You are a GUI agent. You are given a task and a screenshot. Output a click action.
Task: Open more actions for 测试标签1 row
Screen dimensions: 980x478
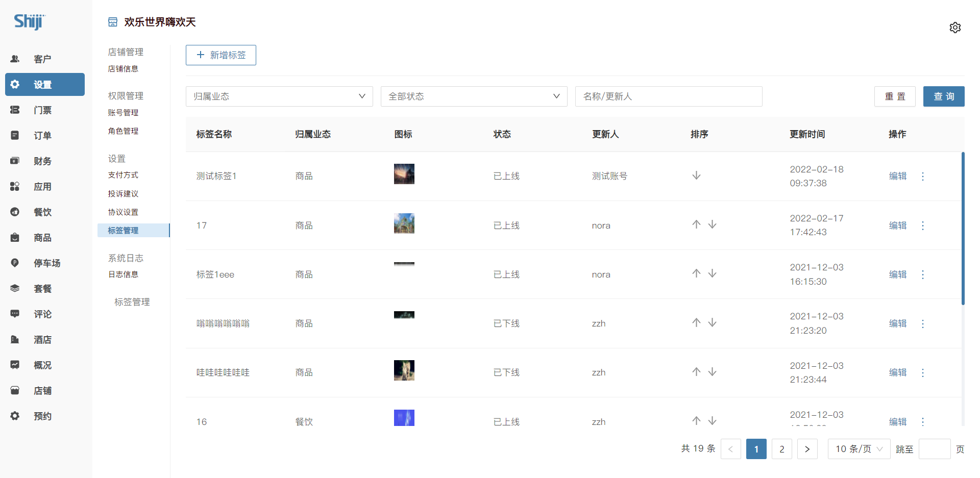(922, 177)
